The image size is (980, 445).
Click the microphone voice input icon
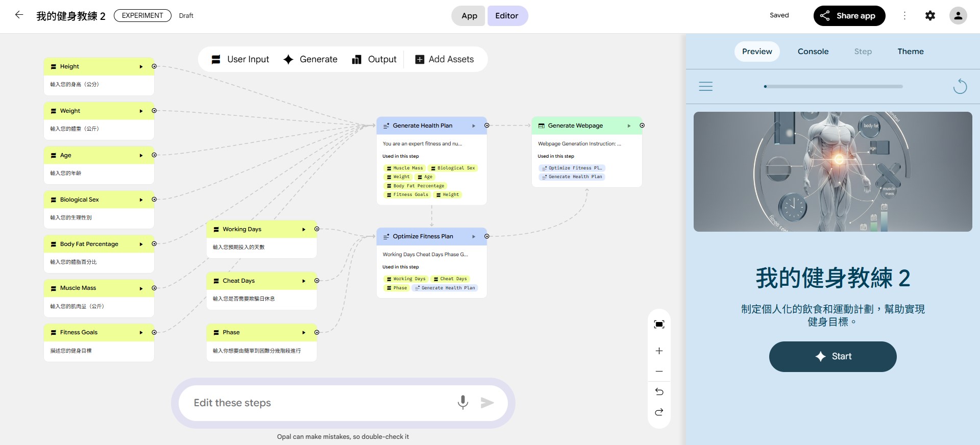pos(462,403)
